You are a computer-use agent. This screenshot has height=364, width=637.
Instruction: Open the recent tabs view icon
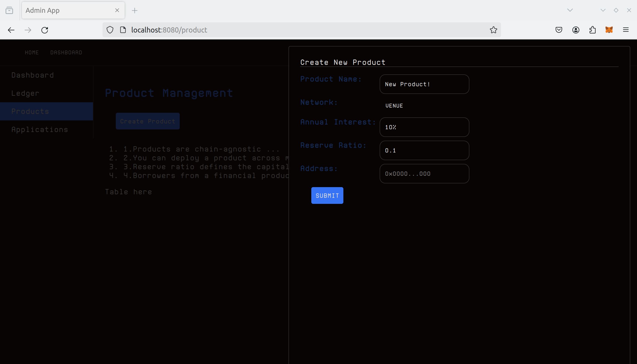point(9,10)
